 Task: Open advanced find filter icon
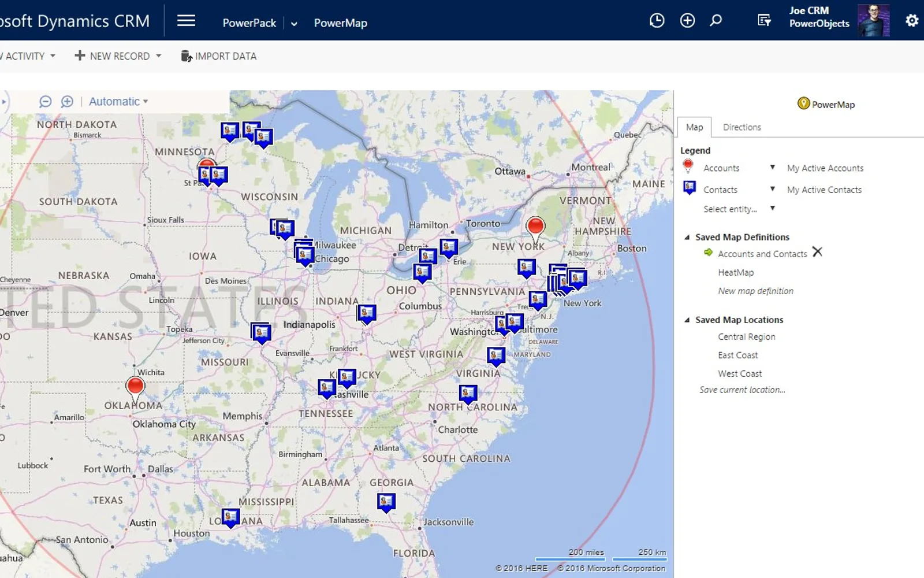pyautogui.click(x=764, y=21)
